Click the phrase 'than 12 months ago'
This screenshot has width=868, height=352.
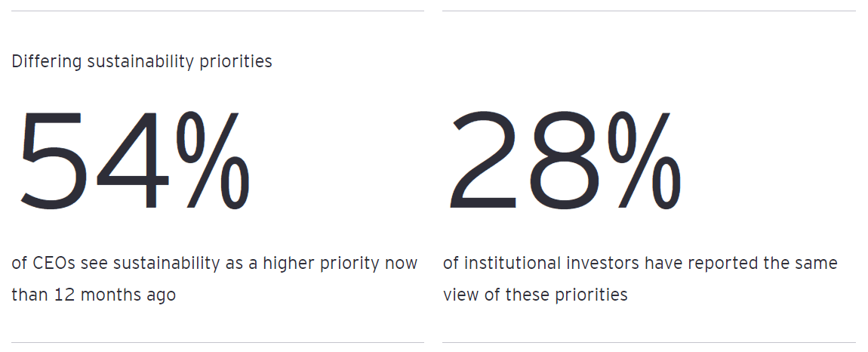(x=94, y=295)
